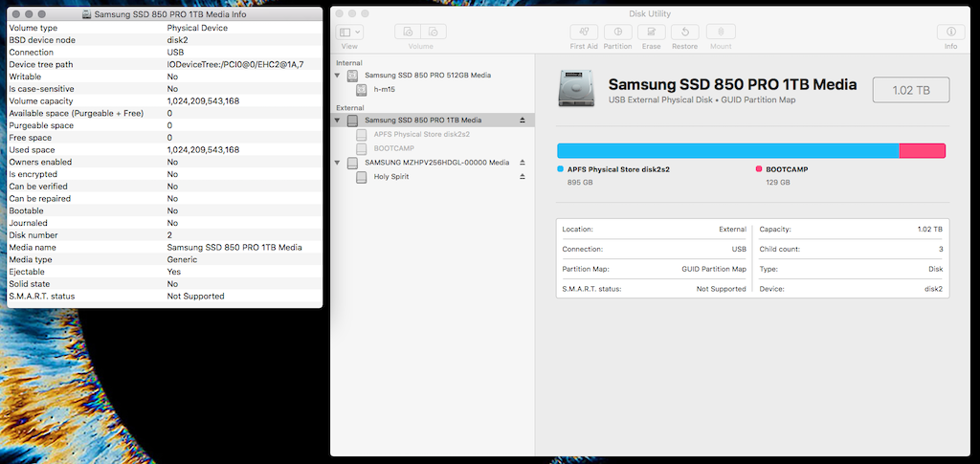Image resolution: width=980 pixels, height=464 pixels.
Task: Collapse the Samsung SSD 850 PRO 1TB Media tree
Action: [338, 120]
